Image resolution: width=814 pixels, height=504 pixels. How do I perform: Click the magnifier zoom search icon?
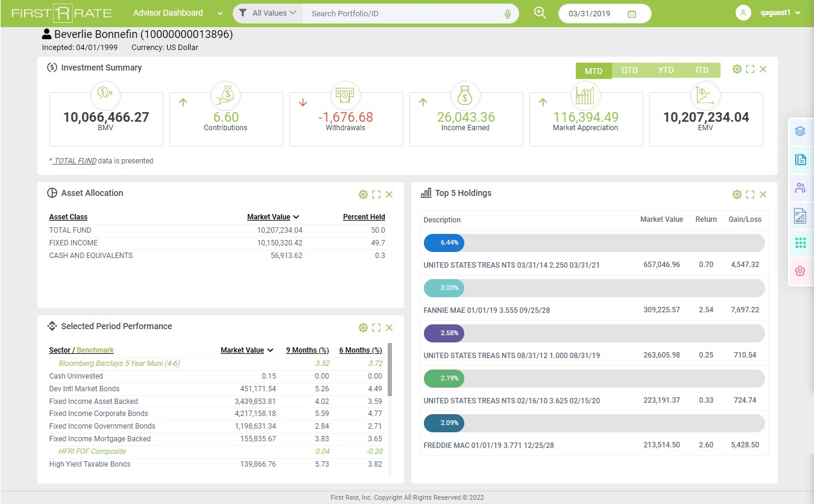(540, 13)
